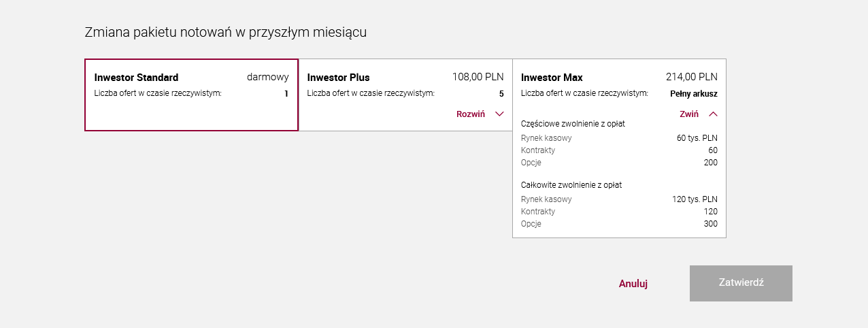The image size is (868, 328).
Task: Expand Inwestor Plus details with Rozwiń
Action: [471, 114]
